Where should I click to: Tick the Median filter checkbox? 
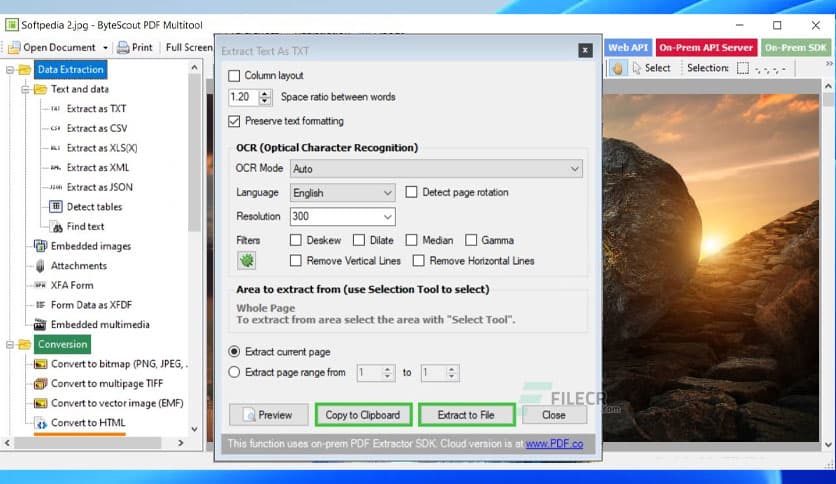411,240
